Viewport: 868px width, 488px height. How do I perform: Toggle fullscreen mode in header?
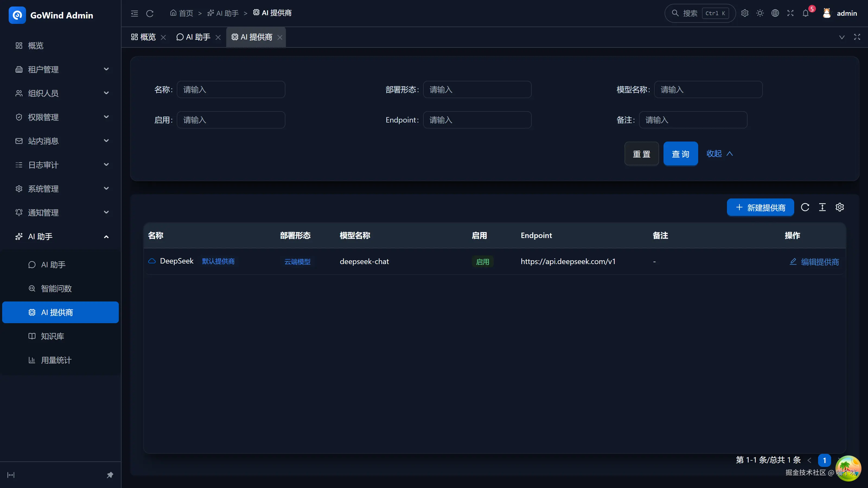790,13
